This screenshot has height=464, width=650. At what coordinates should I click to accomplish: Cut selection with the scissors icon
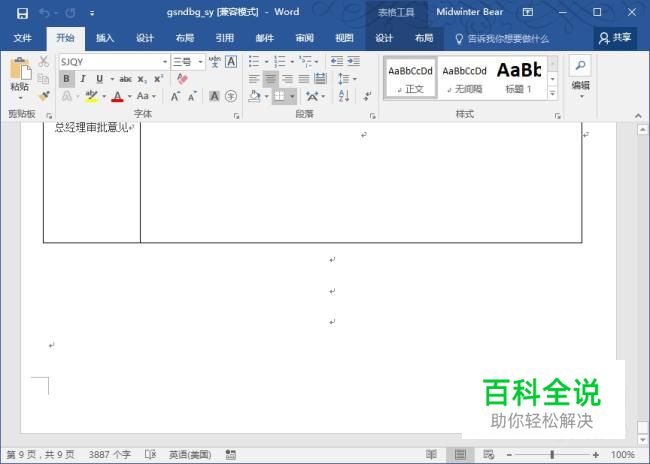[x=44, y=62]
